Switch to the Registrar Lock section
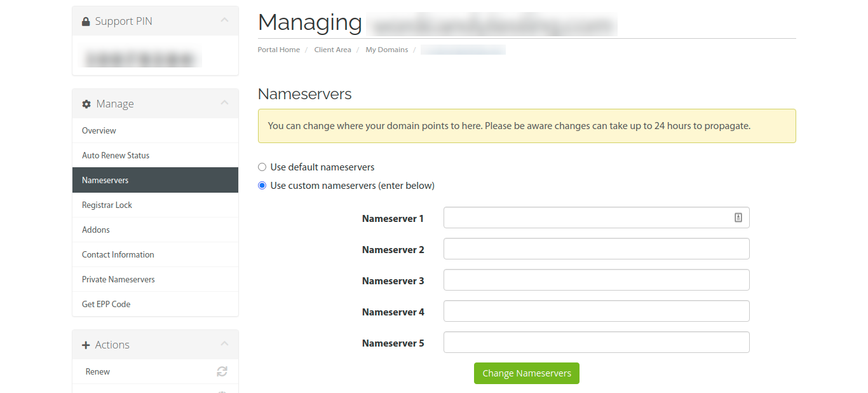 [107, 205]
